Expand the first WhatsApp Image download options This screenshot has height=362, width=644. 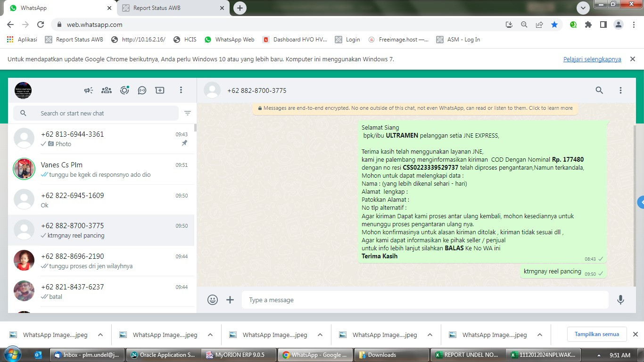point(100,335)
